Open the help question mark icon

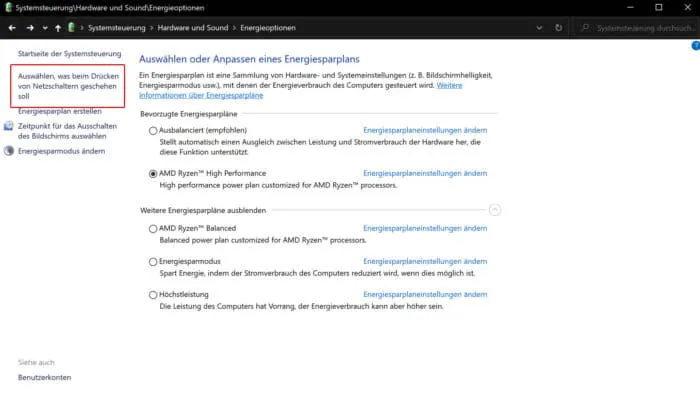[x=696, y=46]
